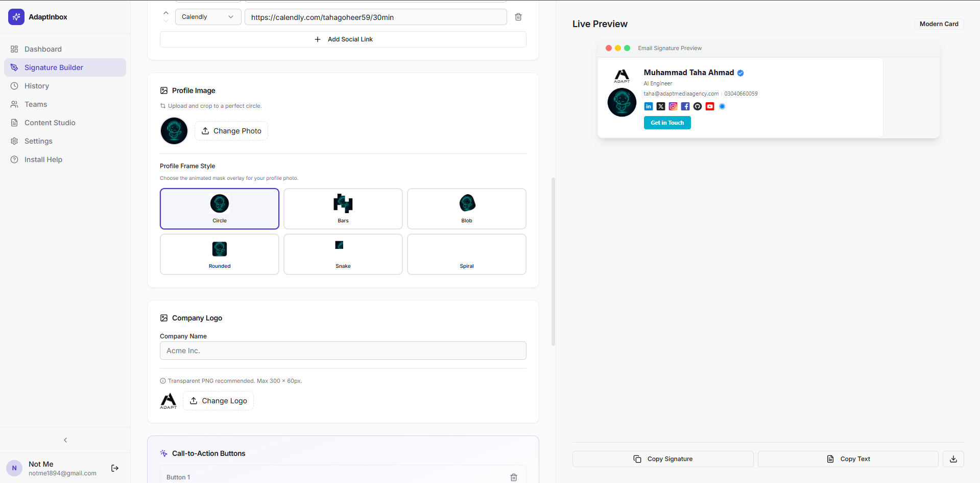Collapse the sidebar with the chevron
980x483 pixels.
click(65, 440)
